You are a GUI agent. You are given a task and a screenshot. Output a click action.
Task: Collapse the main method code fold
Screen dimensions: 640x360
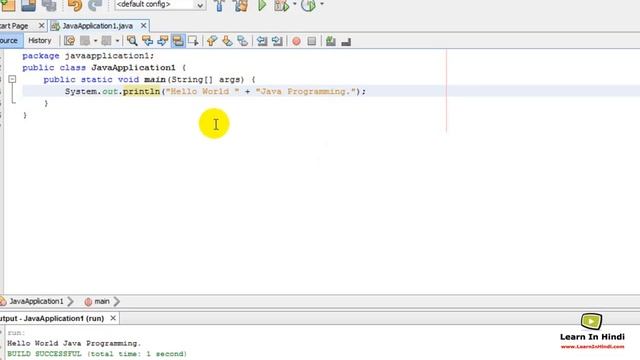point(12,79)
